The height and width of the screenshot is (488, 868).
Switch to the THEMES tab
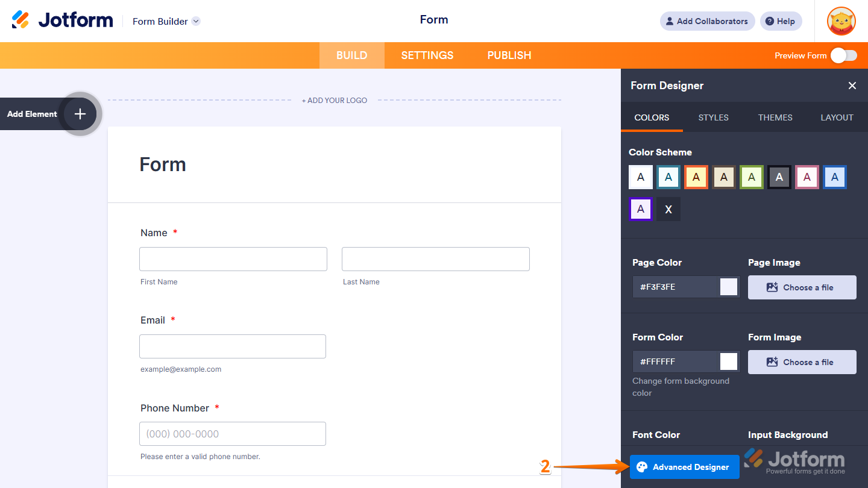pos(775,117)
